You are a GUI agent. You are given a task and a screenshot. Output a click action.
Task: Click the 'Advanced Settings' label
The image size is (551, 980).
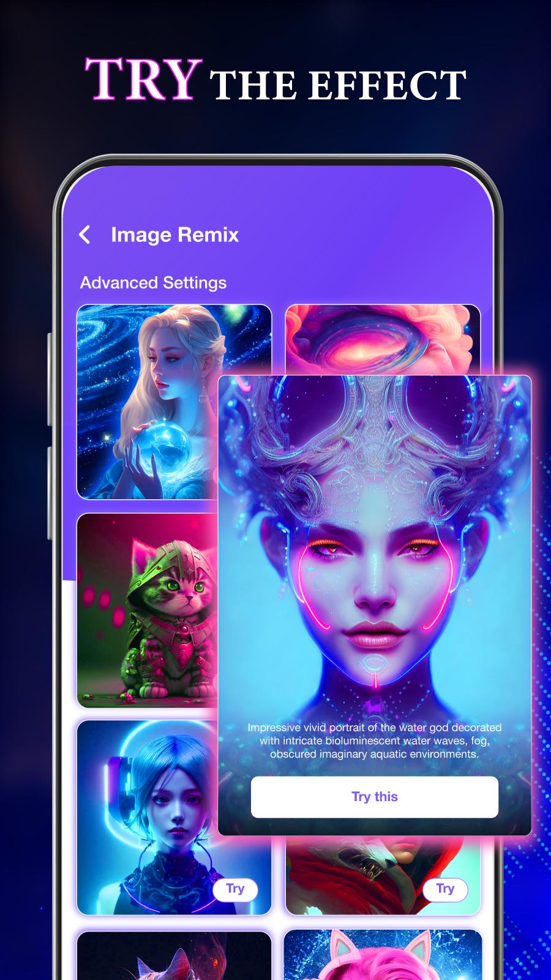pyautogui.click(x=153, y=282)
